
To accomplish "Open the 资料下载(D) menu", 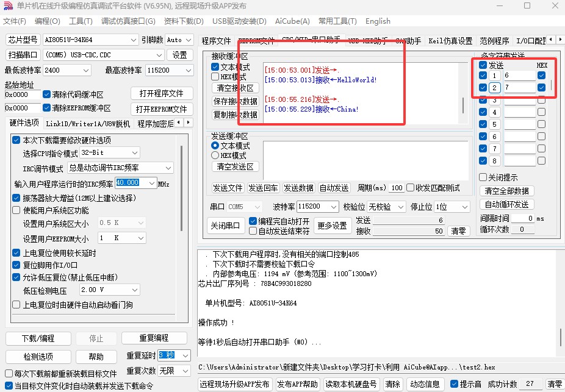I will pos(184,21).
